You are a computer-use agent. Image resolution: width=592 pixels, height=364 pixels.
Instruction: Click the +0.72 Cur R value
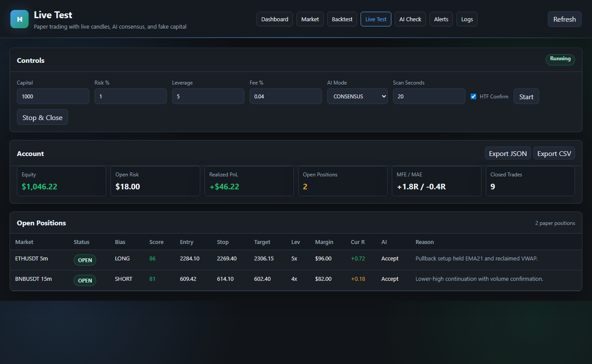click(358, 258)
